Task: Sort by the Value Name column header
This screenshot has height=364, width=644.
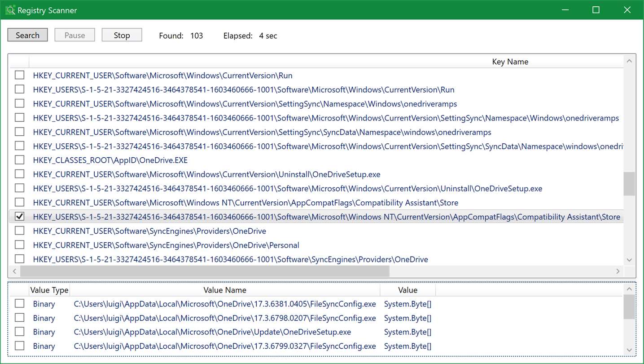Action: coord(225,290)
